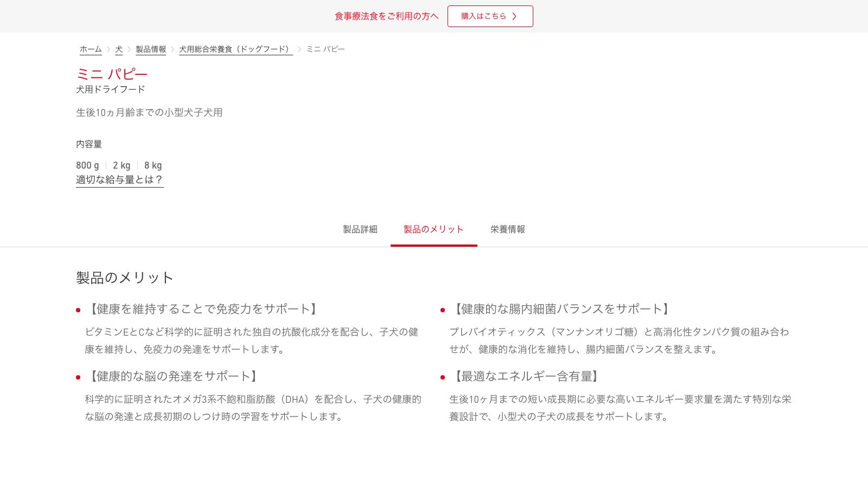868x488 pixels.
Task: Click the 8 kg size option
Action: (153, 165)
